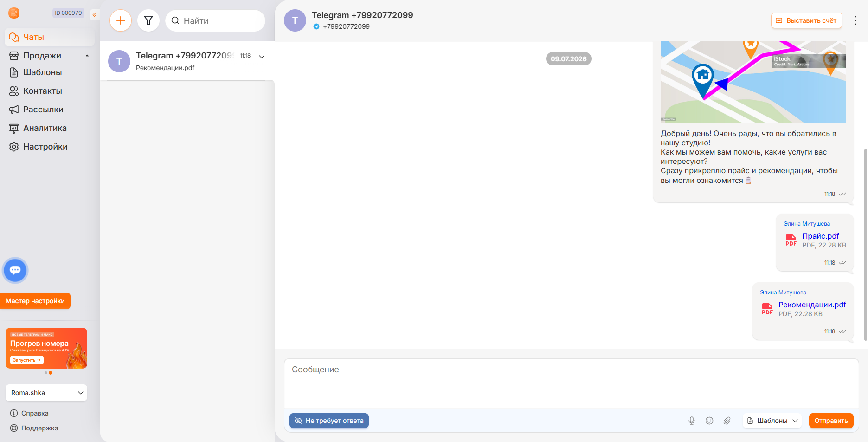The height and width of the screenshot is (442, 868).
Task: Expand the Шаблоны dropdown in message bar
Action: click(772, 421)
